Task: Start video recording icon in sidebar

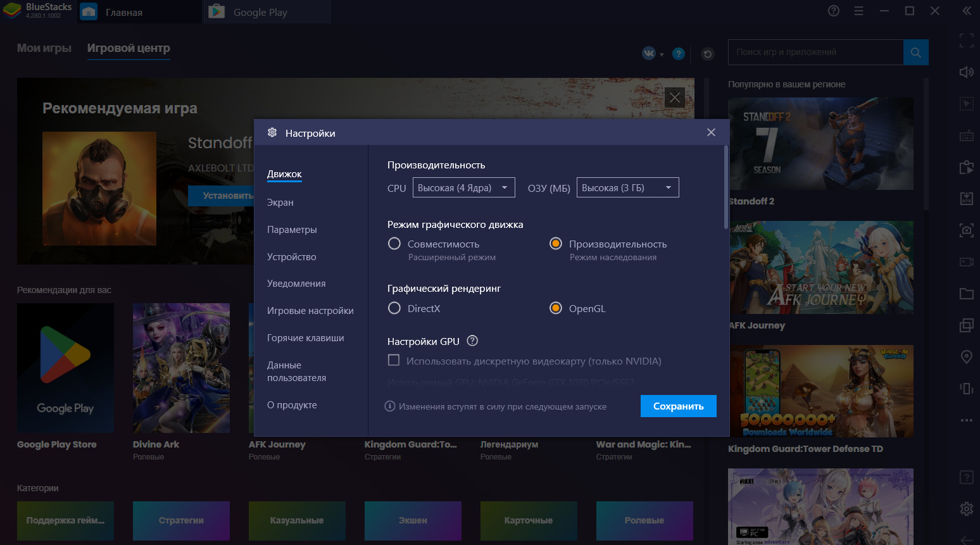Action: click(967, 262)
